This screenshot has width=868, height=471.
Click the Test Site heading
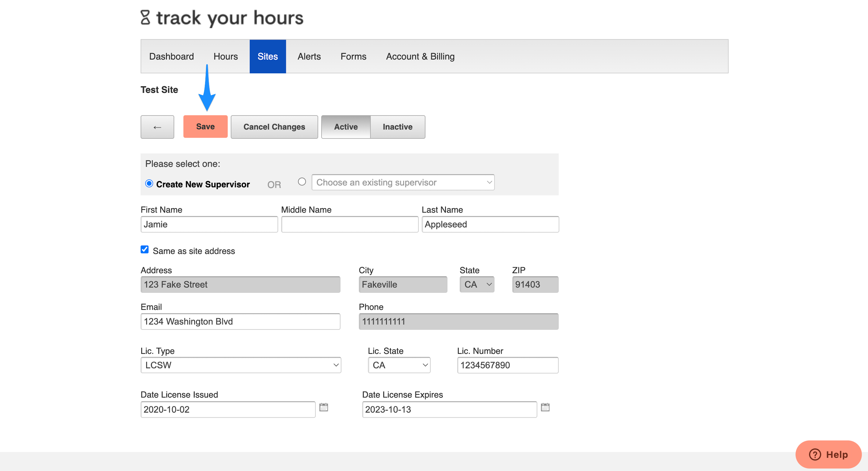point(159,90)
